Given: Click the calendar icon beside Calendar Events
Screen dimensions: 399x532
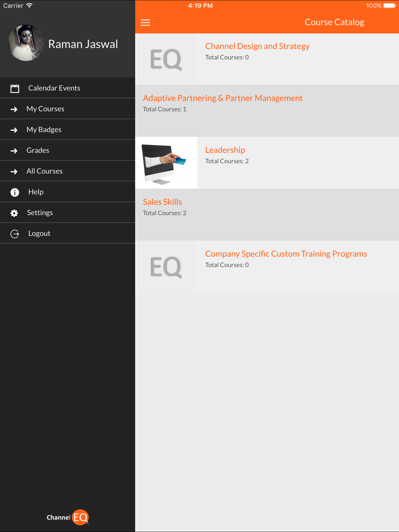Looking at the screenshot, I should tap(15, 88).
